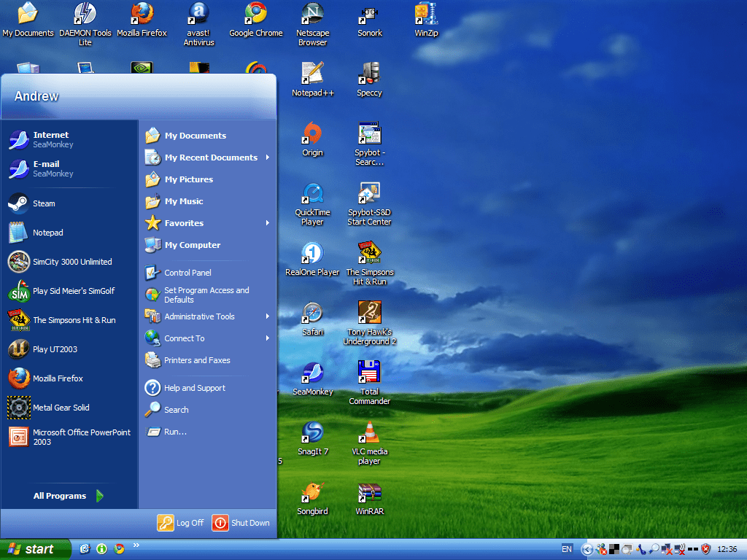Click the Log Off button
The height and width of the screenshot is (560, 747).
[181, 523]
